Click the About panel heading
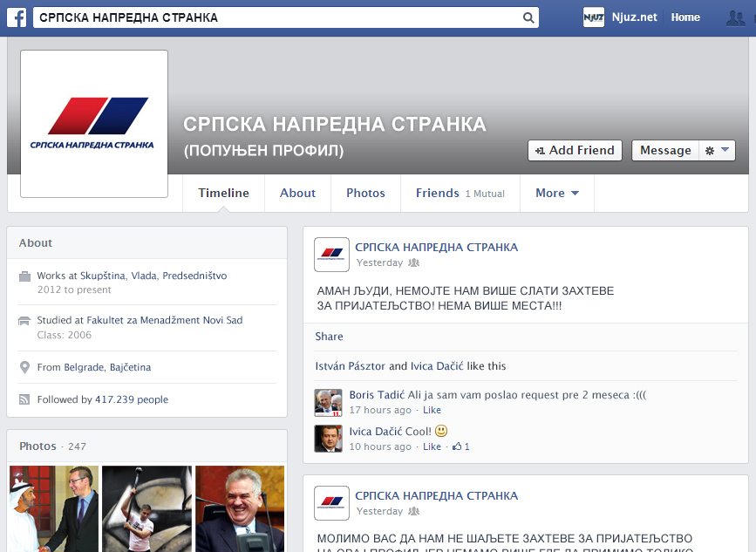Screen dimensions: 756x552 tap(36, 243)
